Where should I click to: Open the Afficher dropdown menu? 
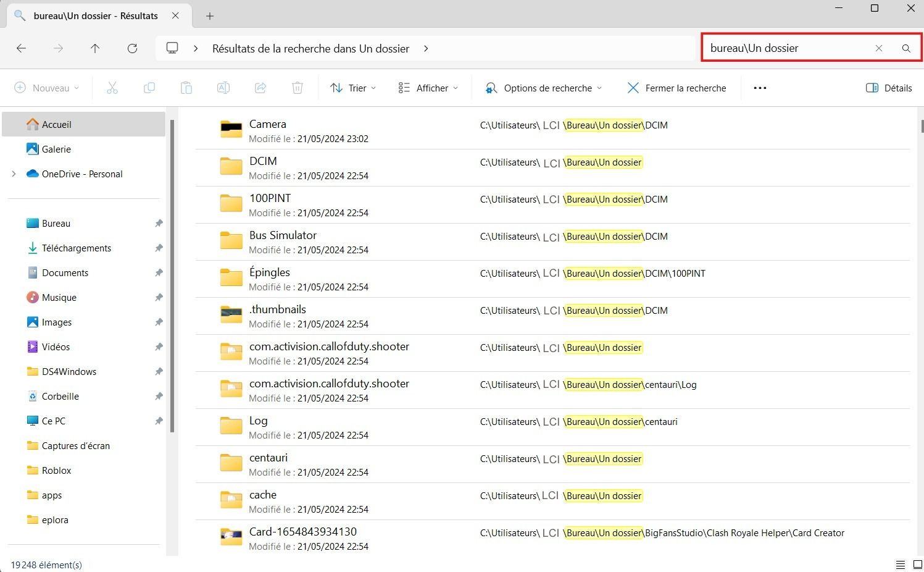[x=428, y=88]
